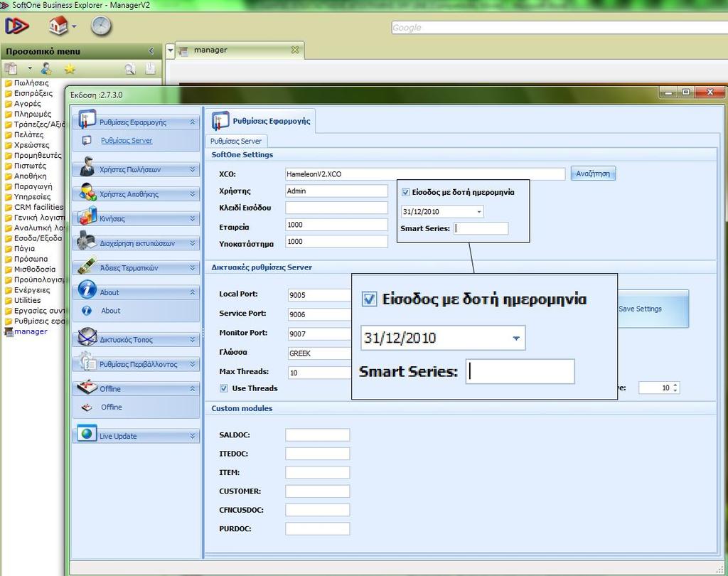The width and height of the screenshot is (728, 576).
Task: Click the Local Port field showing 9005
Action: [x=320, y=295]
